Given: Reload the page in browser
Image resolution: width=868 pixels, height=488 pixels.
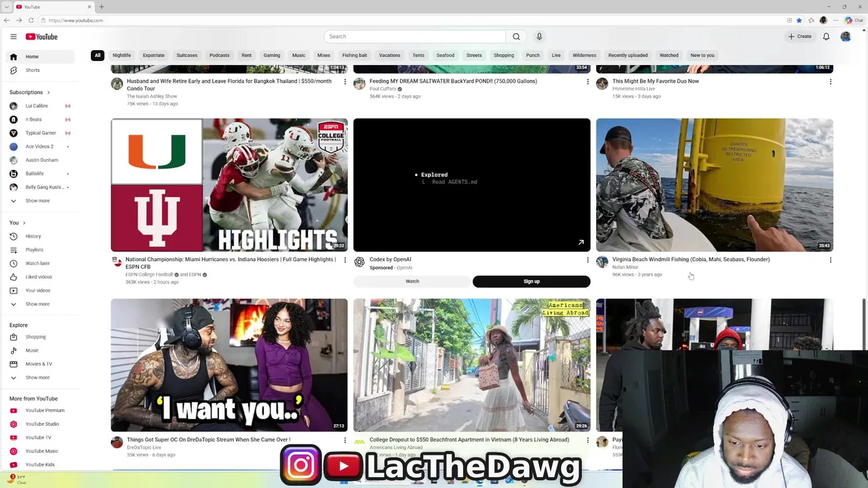Looking at the screenshot, I should coord(31,20).
